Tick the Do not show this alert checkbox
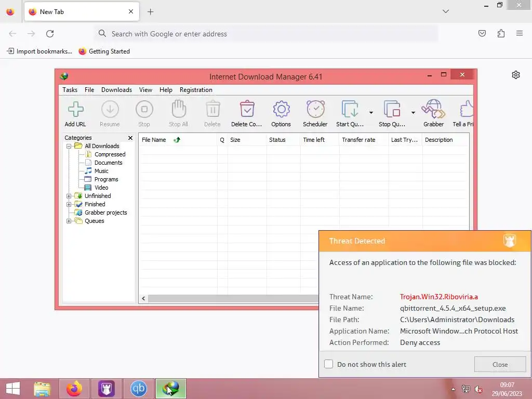The height and width of the screenshot is (399, 532). 328,364
